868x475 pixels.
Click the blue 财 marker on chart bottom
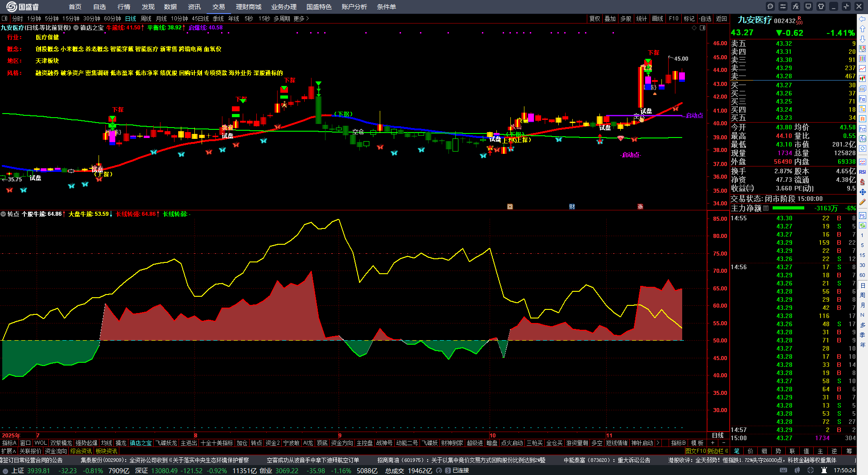click(572, 207)
